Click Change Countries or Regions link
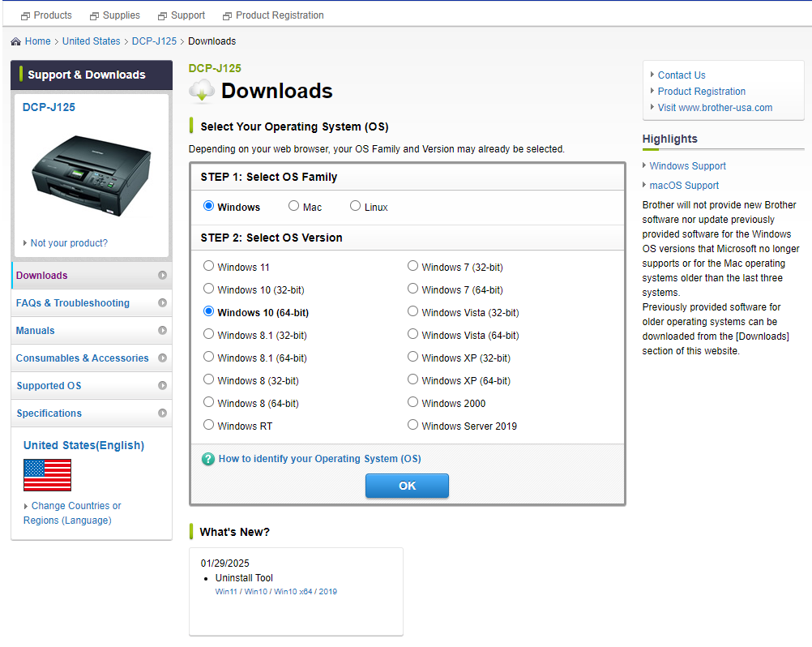This screenshot has height=647, width=812. click(x=72, y=513)
